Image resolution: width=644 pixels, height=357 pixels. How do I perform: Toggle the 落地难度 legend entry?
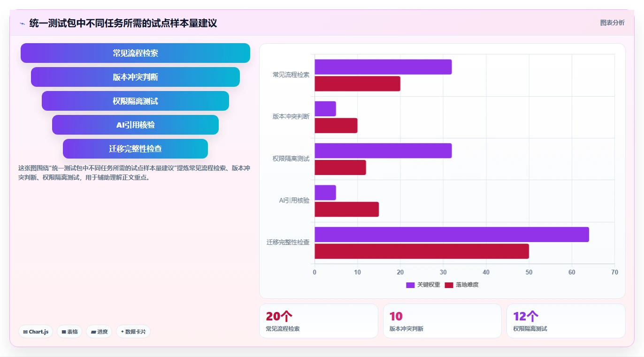(461, 285)
